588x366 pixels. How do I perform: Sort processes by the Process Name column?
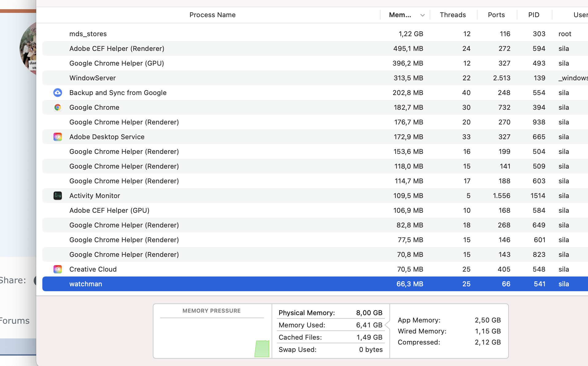click(212, 15)
